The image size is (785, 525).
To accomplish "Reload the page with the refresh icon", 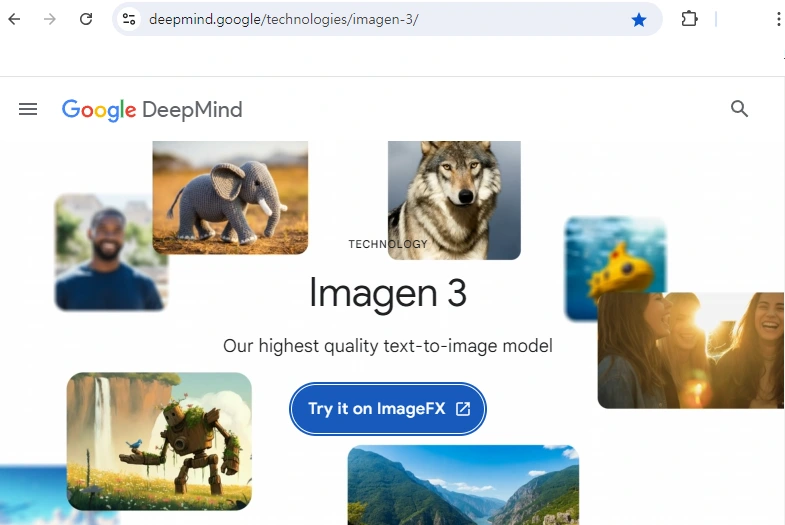I will click(86, 19).
